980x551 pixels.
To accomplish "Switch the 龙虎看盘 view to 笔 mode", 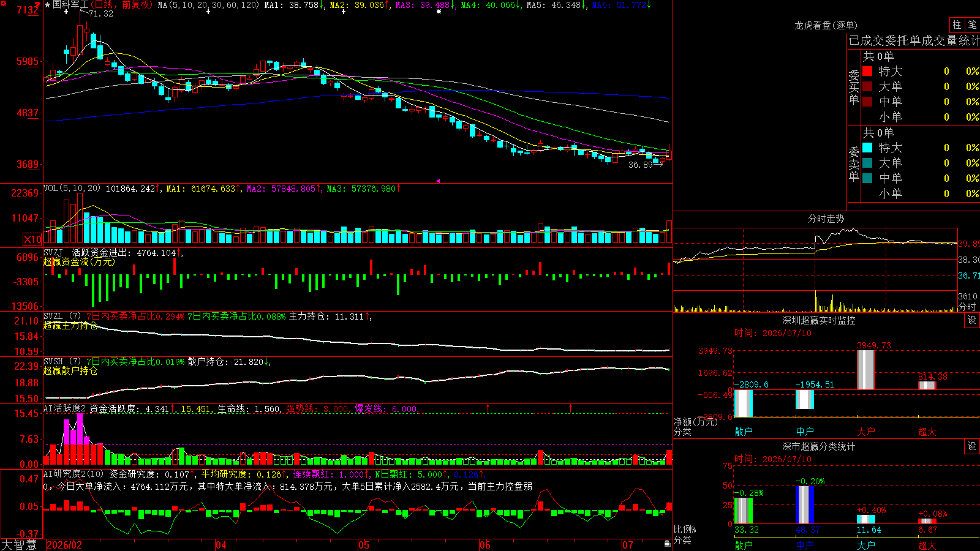I will (972, 24).
